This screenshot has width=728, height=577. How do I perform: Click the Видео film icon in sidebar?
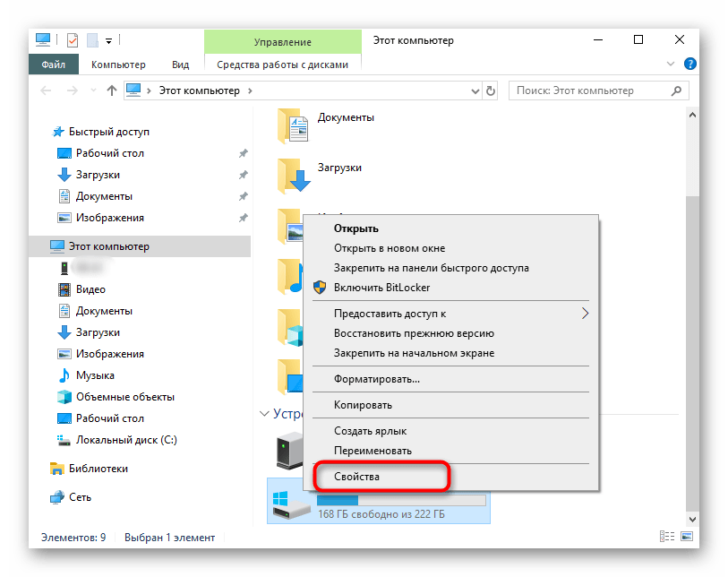[64, 289]
